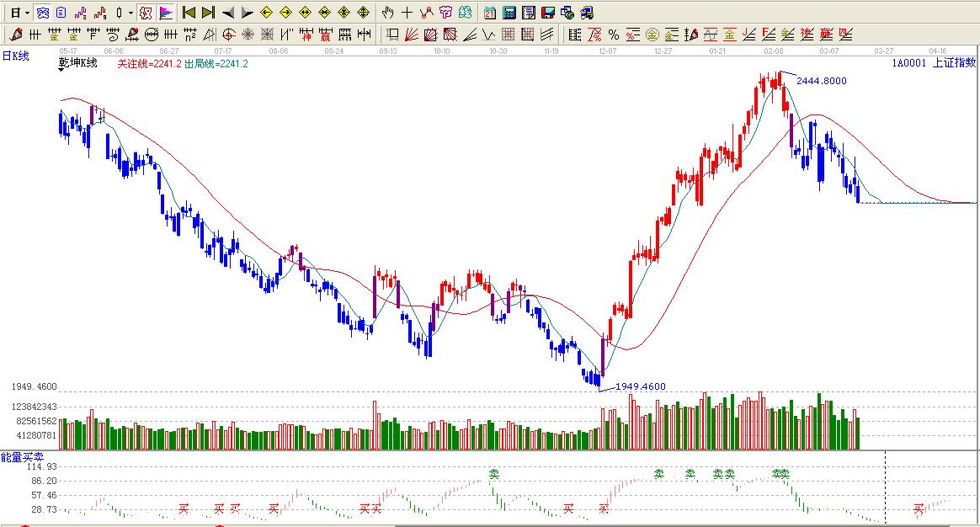
Task: Toggle the flag chart overlay button
Action: coord(165,13)
